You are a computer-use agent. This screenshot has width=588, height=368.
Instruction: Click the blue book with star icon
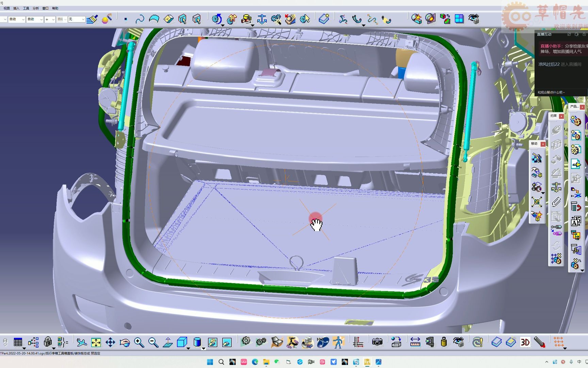pyautogui.click(x=324, y=19)
